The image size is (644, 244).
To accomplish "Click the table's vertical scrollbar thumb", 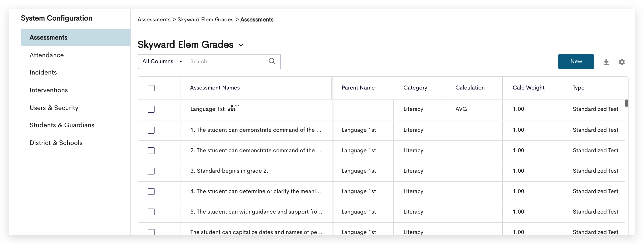I will coord(626,103).
